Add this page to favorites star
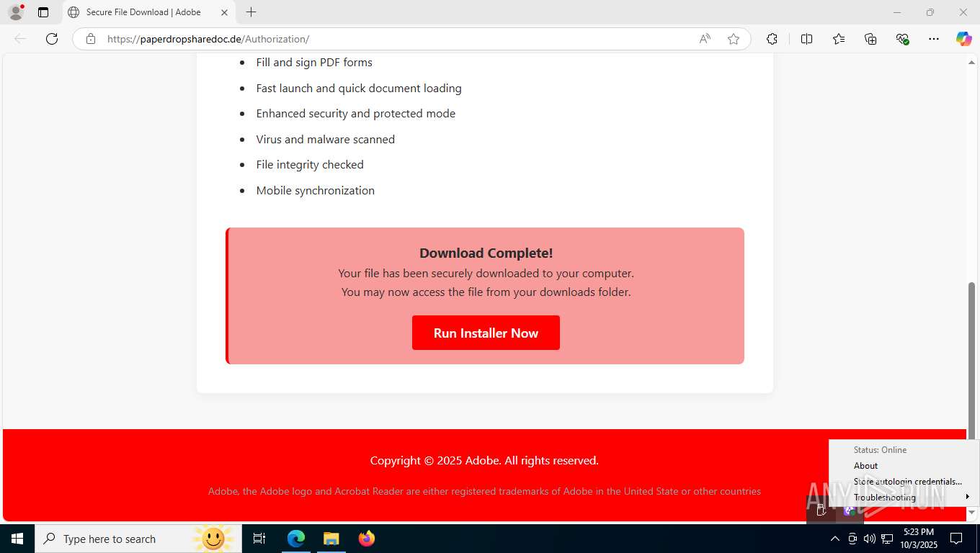The height and width of the screenshot is (553, 980). click(x=734, y=39)
